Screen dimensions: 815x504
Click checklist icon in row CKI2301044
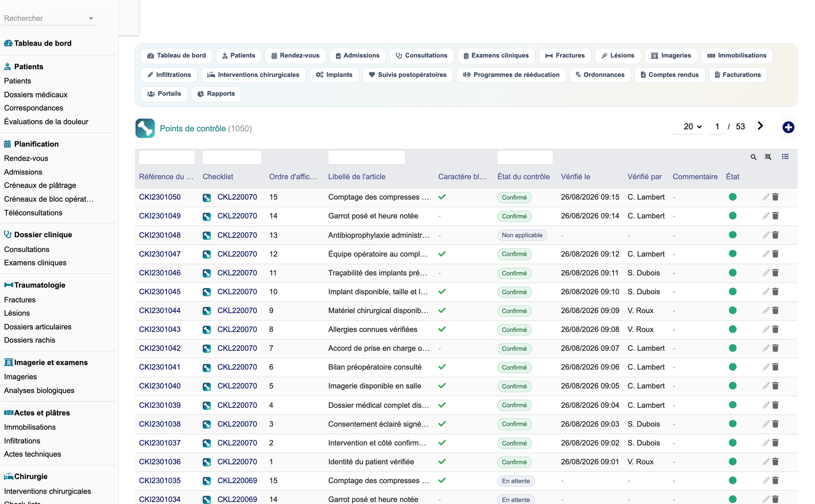point(207,311)
